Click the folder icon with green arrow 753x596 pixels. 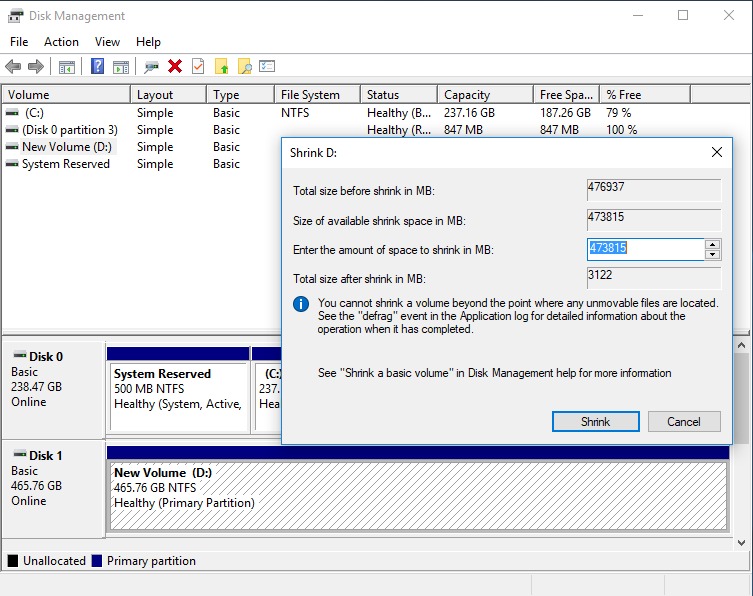tap(222, 67)
